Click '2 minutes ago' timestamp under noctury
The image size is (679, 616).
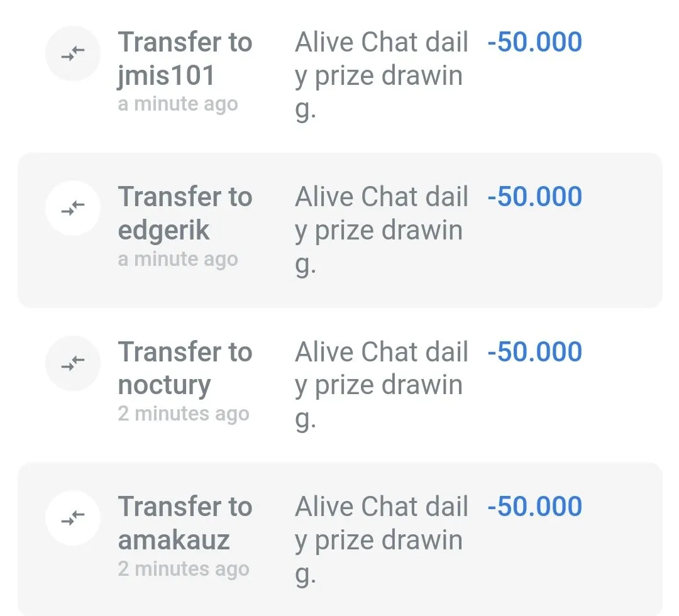[x=184, y=414]
